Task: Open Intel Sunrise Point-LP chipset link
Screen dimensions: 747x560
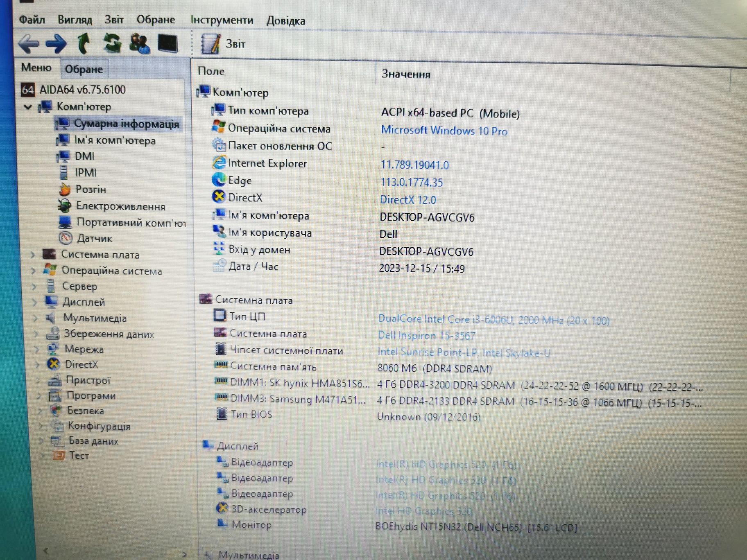Action: point(464,352)
